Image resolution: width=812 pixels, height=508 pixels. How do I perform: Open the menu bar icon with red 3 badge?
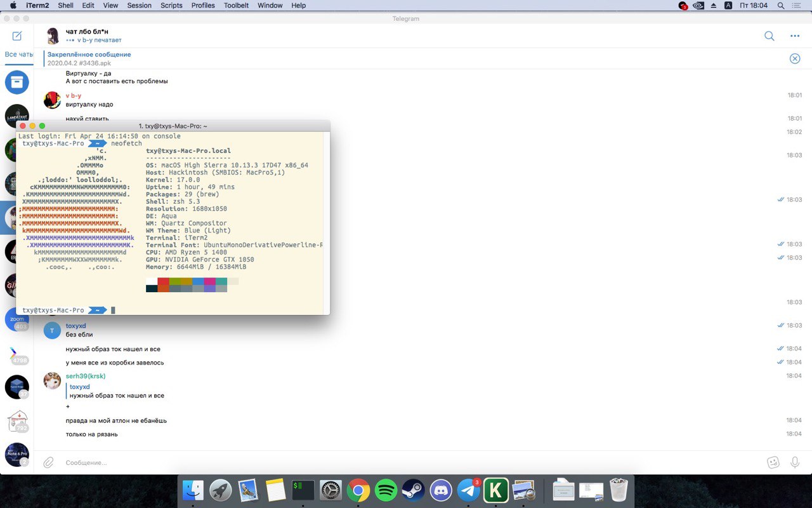[x=683, y=5]
